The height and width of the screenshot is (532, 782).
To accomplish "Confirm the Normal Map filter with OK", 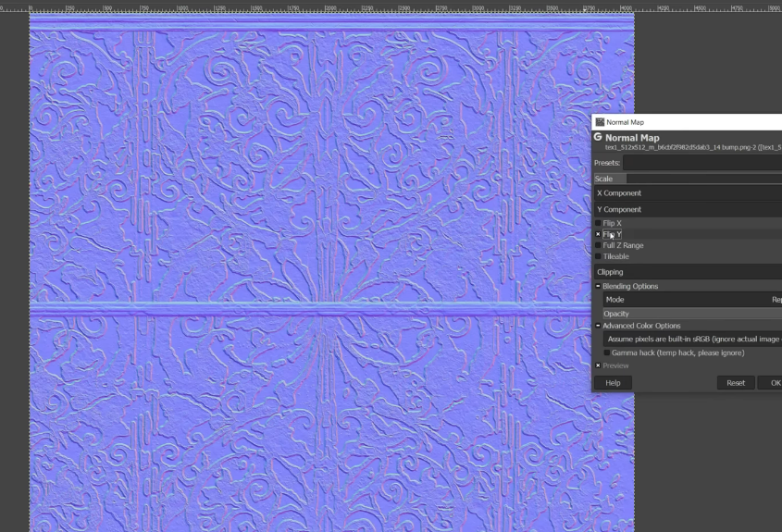I will pyautogui.click(x=770, y=383).
